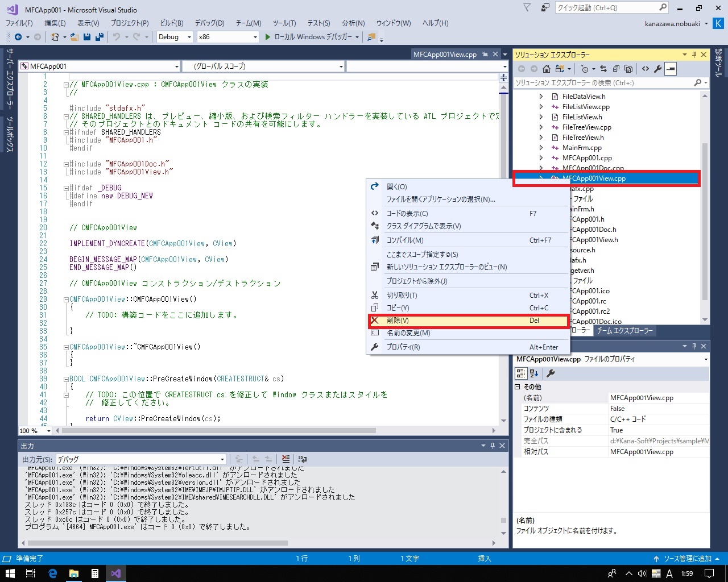
Task: Click the File Explorer icon on taskbar
Action: point(74,573)
